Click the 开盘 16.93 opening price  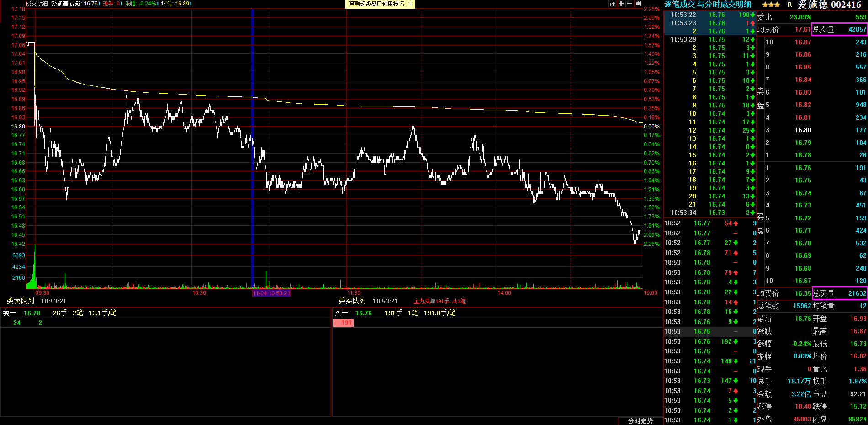coord(858,319)
